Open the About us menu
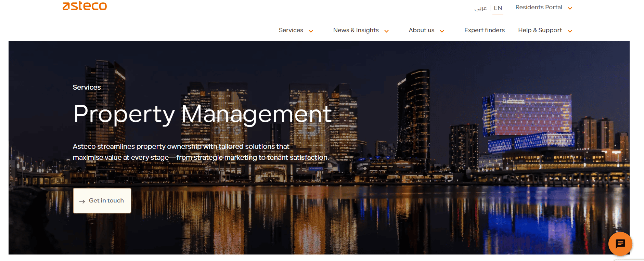The height and width of the screenshot is (261, 644). (x=421, y=30)
